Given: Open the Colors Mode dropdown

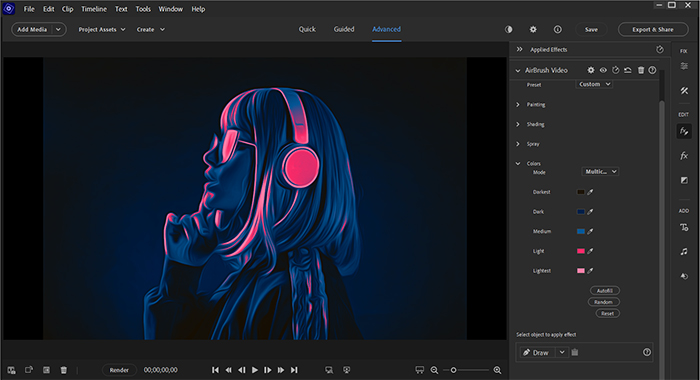Looking at the screenshot, I should (x=600, y=171).
